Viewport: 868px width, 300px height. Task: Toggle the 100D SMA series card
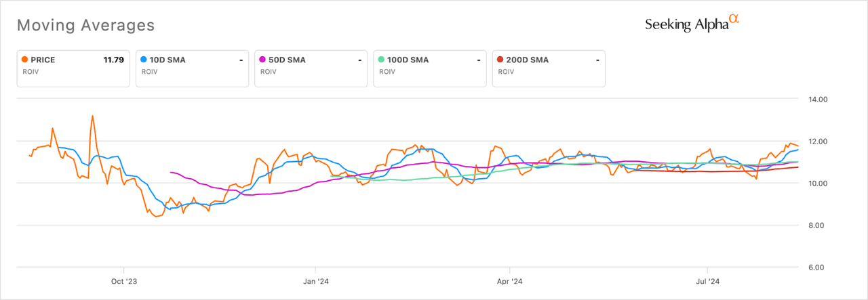click(x=429, y=68)
